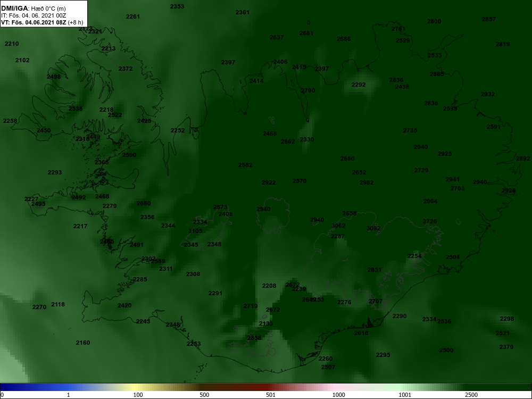Select the map value 2858
The height and width of the screenshot is (399, 532).
(254, 338)
